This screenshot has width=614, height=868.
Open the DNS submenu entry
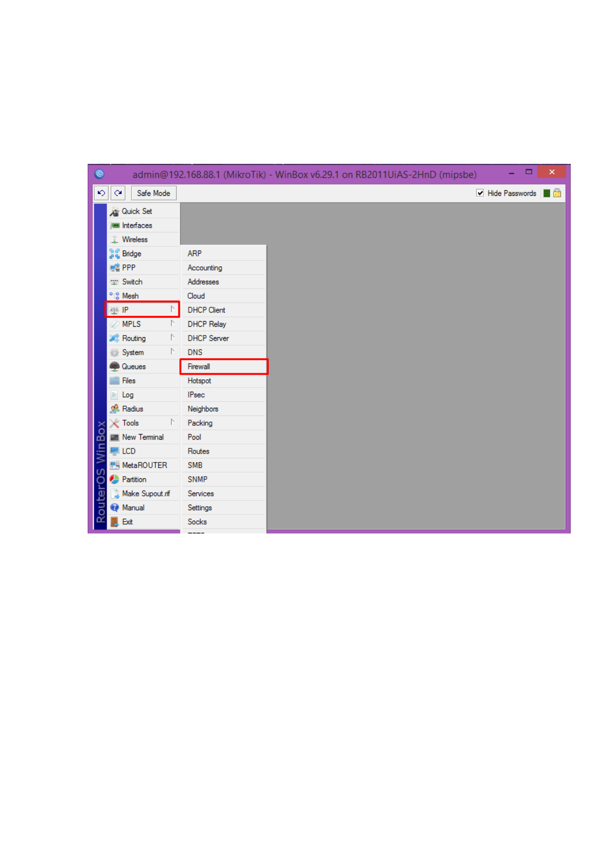pyautogui.click(x=224, y=353)
